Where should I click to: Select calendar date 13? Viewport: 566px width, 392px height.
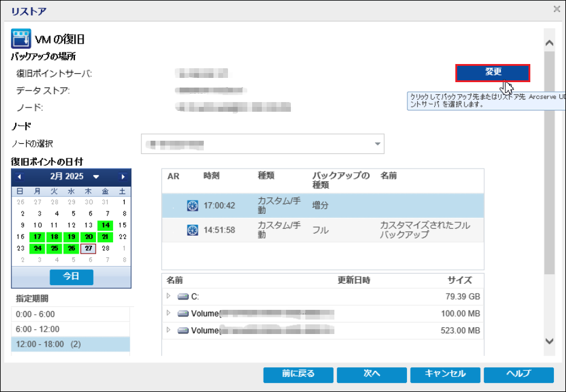click(88, 225)
